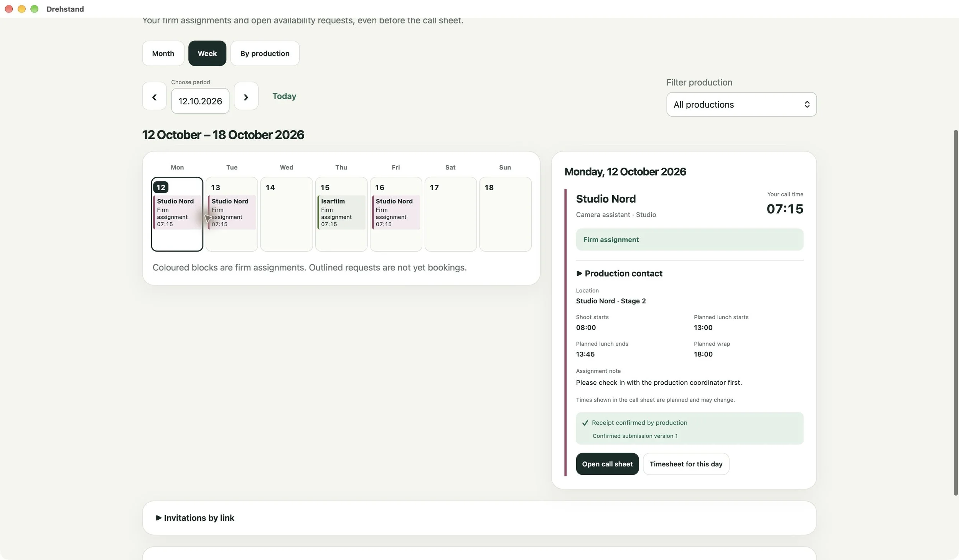Open Tuesday 13 Studio Nord assignment

click(x=232, y=212)
